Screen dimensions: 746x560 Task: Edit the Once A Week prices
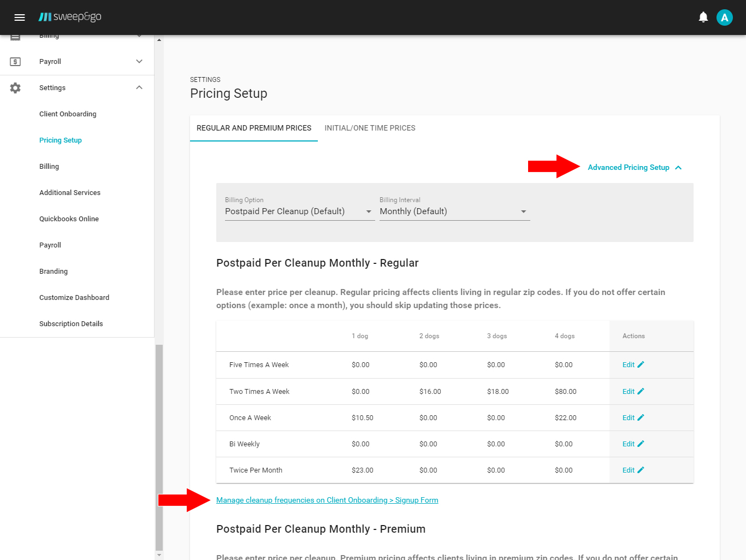point(632,417)
